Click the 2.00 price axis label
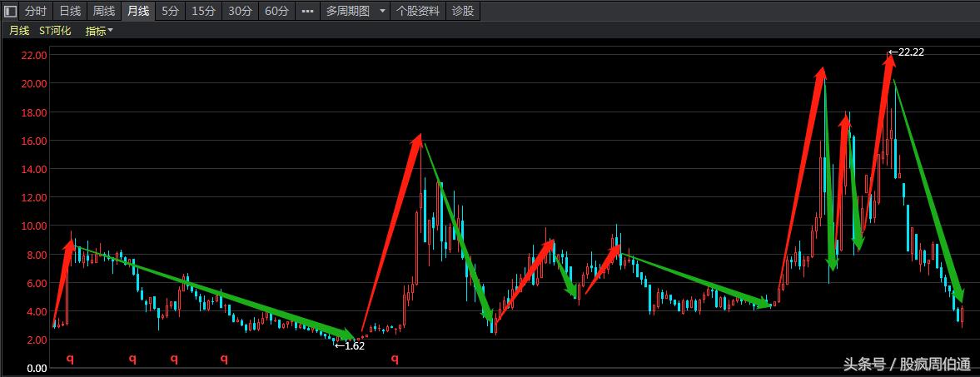This screenshot has width=980, height=377. (x=37, y=340)
